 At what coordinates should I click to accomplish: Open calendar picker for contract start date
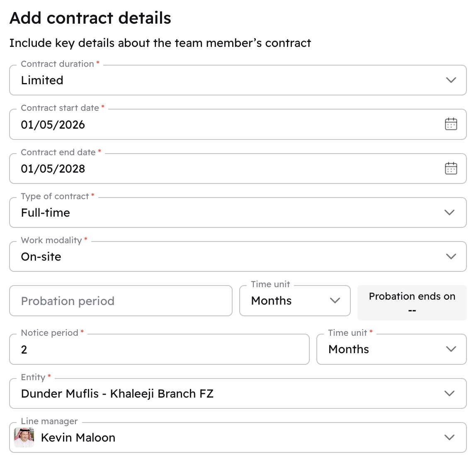click(x=451, y=124)
